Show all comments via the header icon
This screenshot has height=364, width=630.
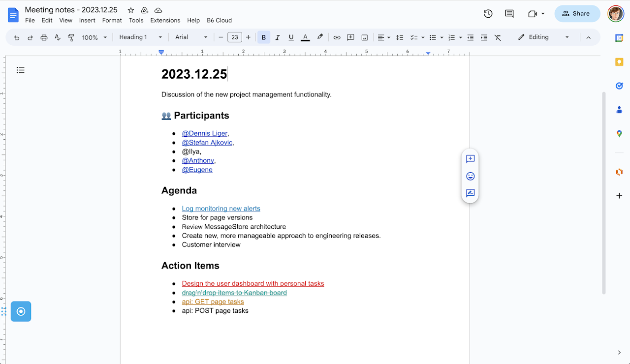click(x=509, y=14)
